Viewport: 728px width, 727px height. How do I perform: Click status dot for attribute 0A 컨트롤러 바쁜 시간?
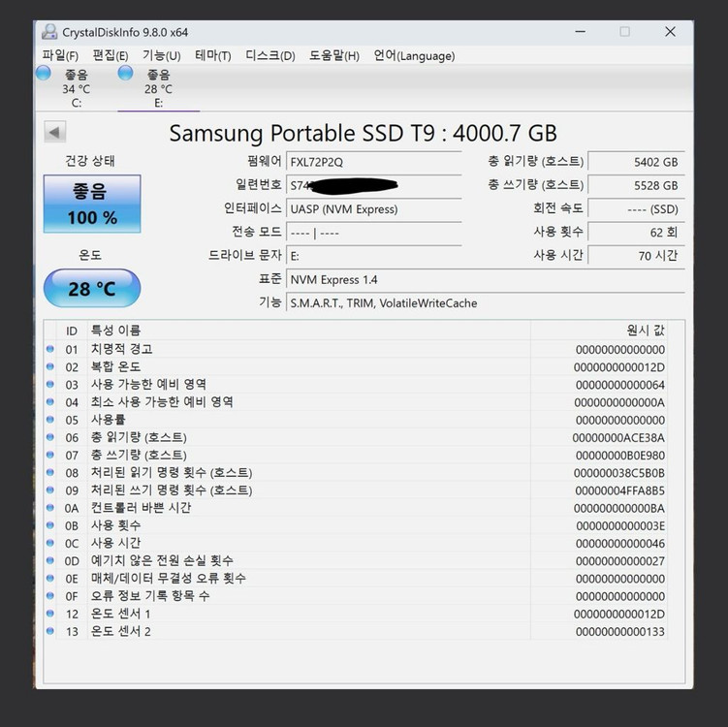tap(50, 507)
